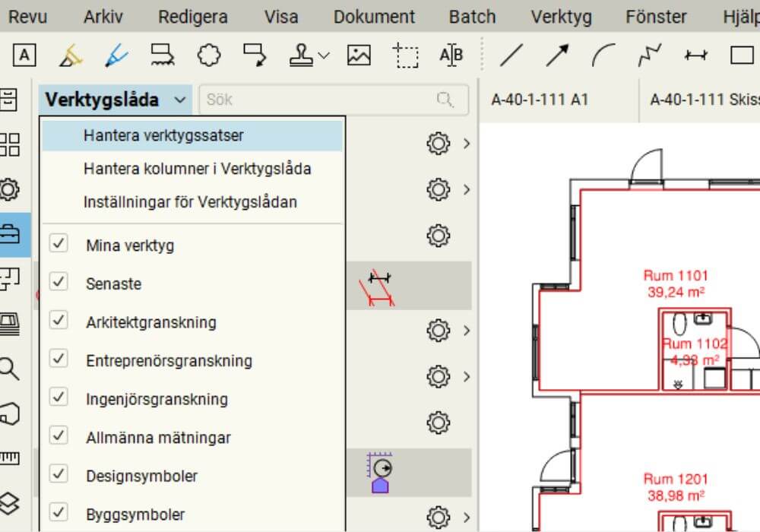Expand the chevron beside the topmost gear icon
The height and width of the screenshot is (532, 760).
467,143
